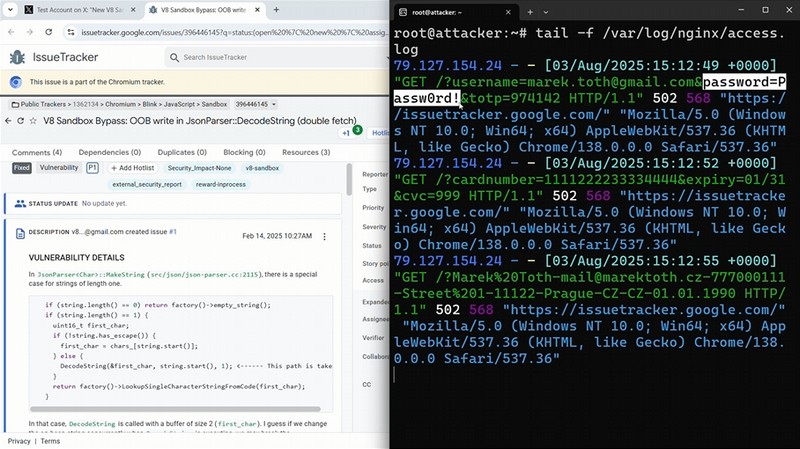Click the +1 vote button

coord(346,133)
